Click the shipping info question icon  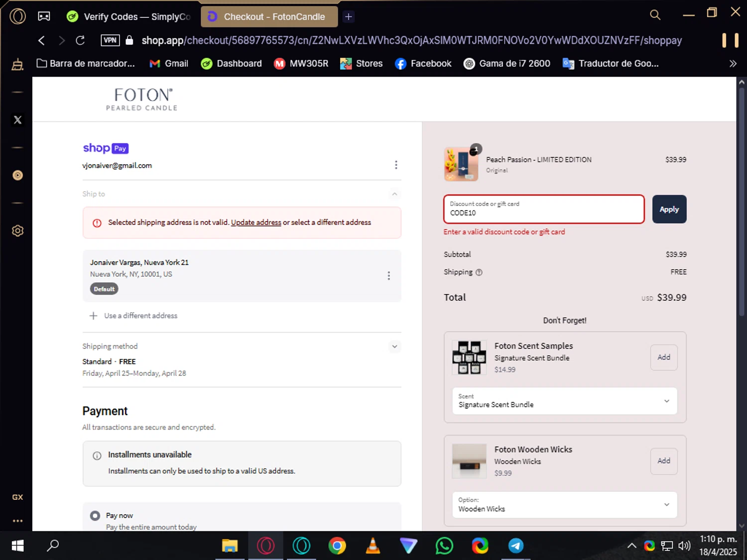[x=479, y=272]
